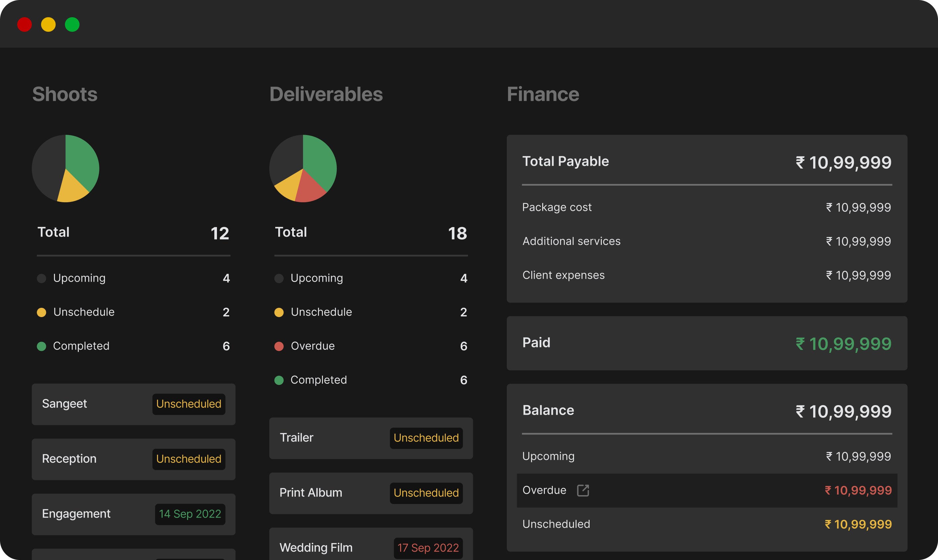Click the yellow Unscheduled balance amount

tap(858, 524)
